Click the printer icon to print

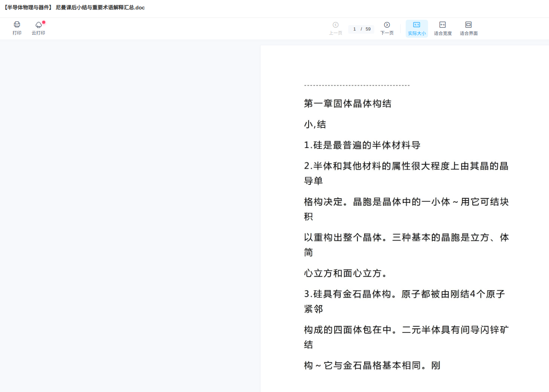(17, 25)
